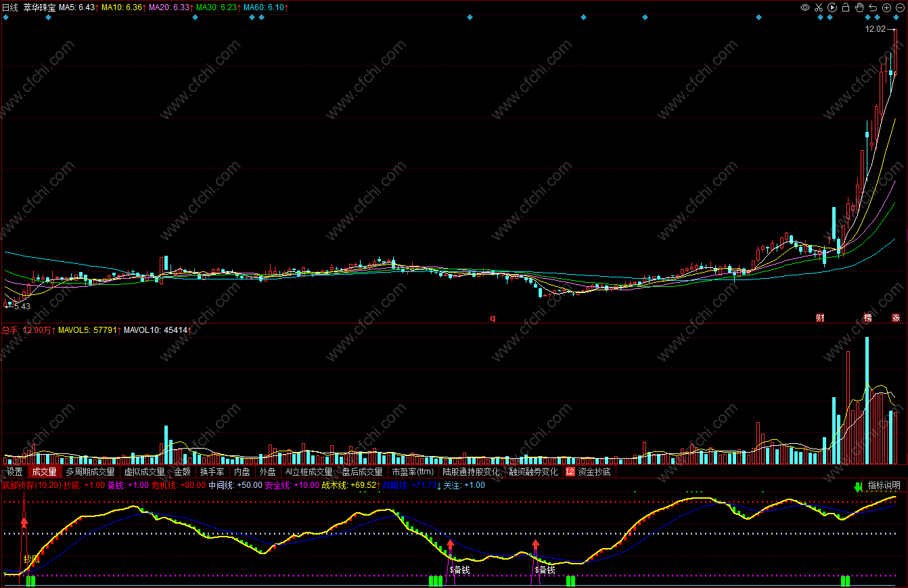The height and width of the screenshot is (588, 908).
Task: Switch to AI立桩成交量 tab
Action: point(309,472)
